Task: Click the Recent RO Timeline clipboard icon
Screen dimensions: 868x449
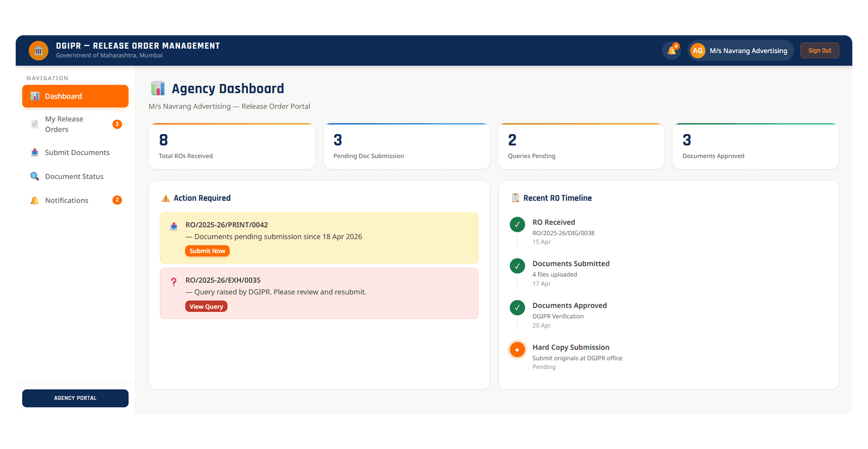Action: pos(515,198)
